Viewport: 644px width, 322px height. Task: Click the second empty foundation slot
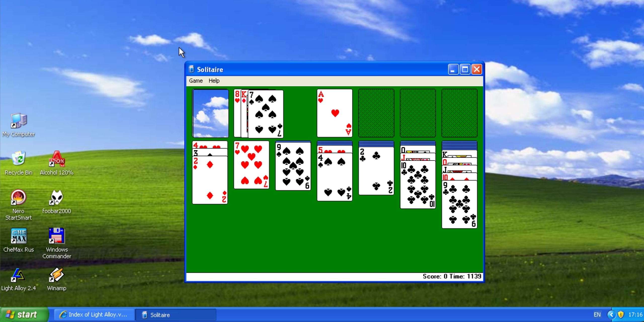pyautogui.click(x=376, y=113)
